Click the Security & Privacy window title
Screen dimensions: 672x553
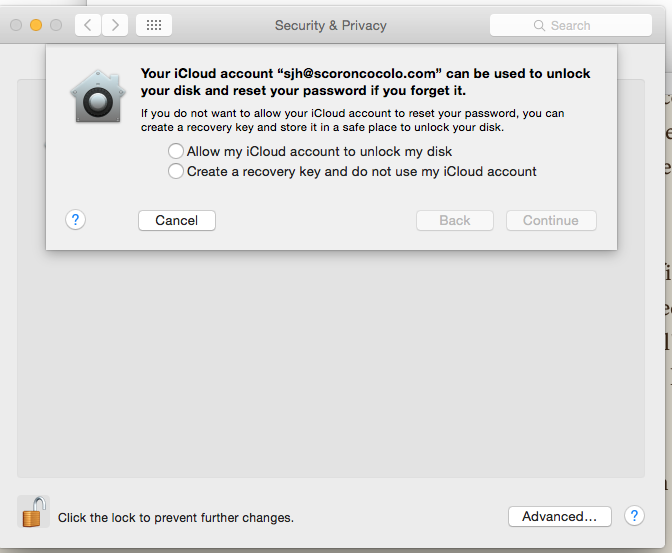pyautogui.click(x=331, y=25)
